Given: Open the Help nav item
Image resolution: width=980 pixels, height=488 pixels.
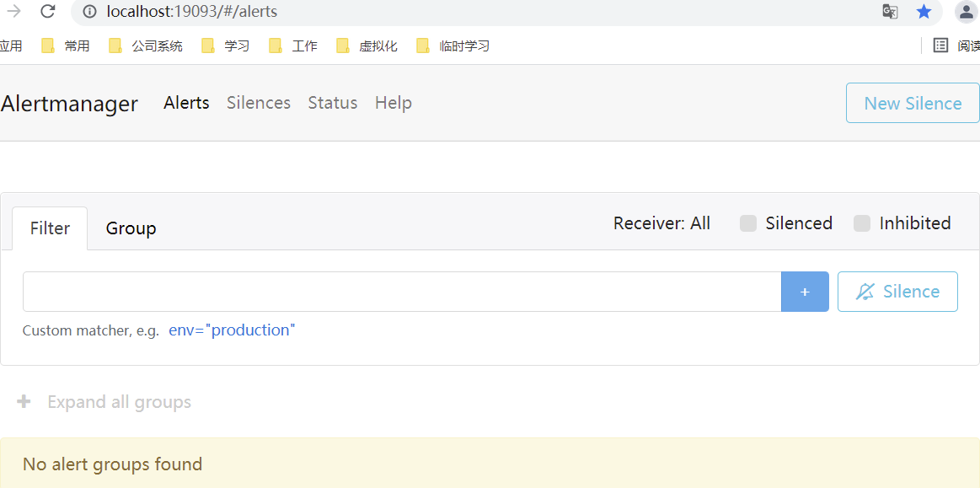Looking at the screenshot, I should coord(394,103).
